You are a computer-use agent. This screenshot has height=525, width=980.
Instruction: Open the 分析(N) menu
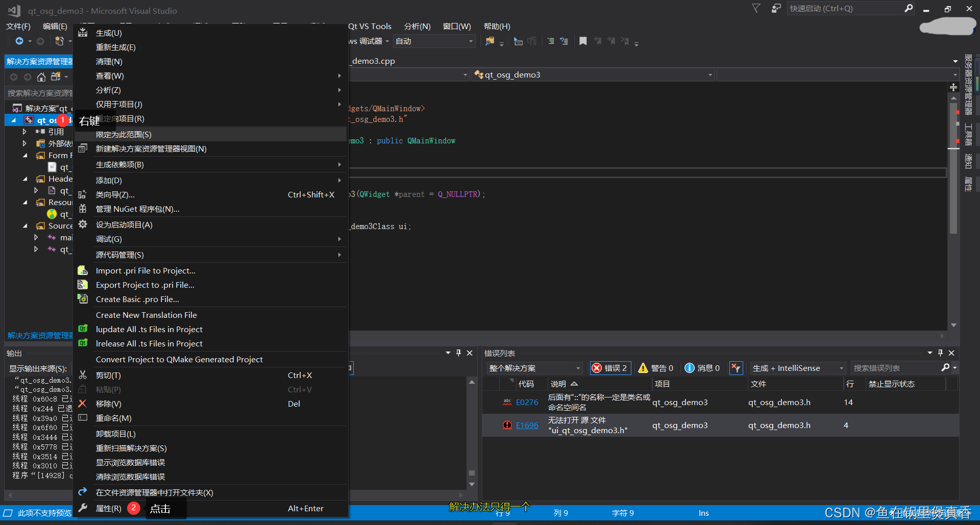pyautogui.click(x=417, y=27)
